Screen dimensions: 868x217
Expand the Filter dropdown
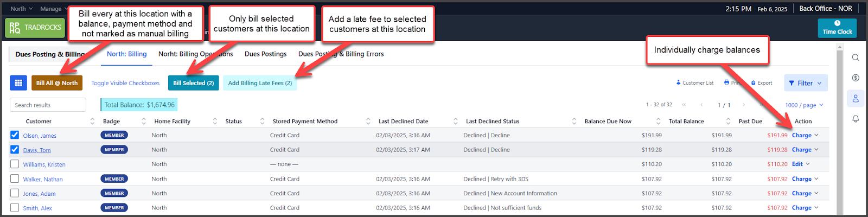click(806, 83)
